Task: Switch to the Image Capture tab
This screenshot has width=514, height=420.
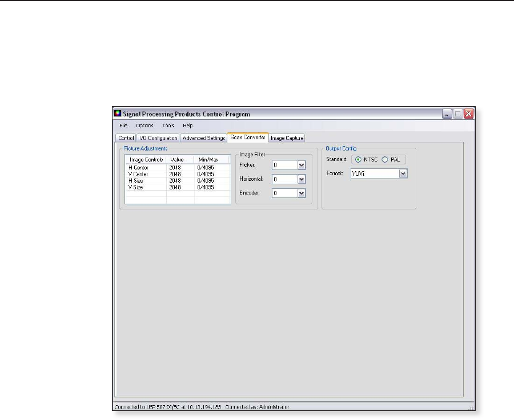Action: tap(287, 138)
